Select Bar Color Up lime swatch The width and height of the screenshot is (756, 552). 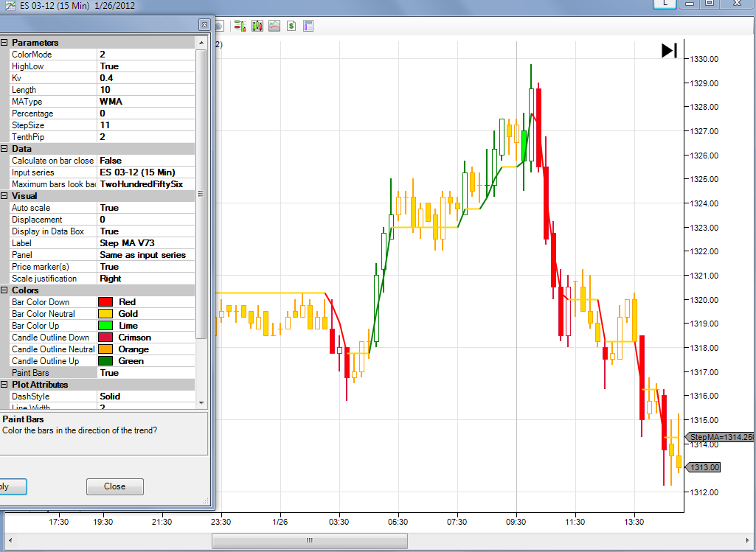click(105, 326)
